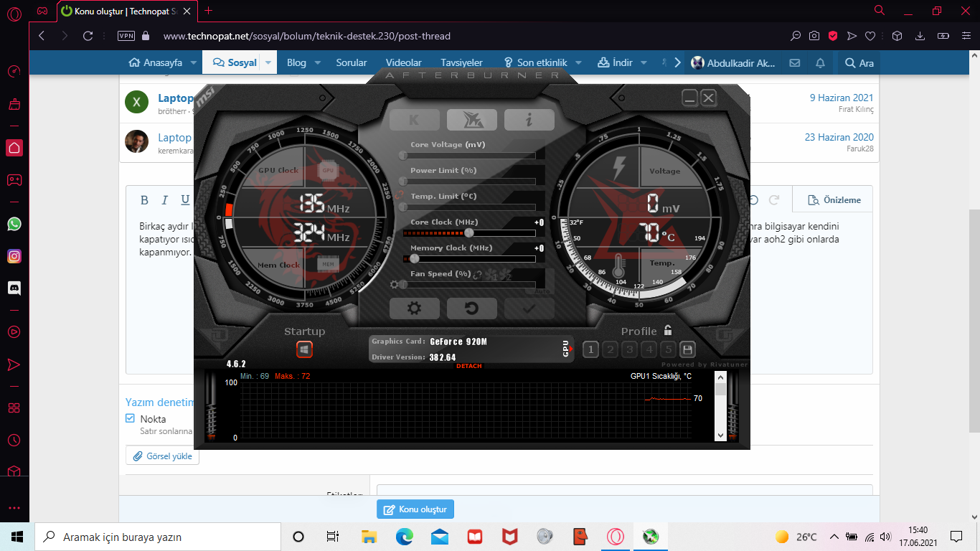980x551 pixels.
Task: Click the Konu oluştur submit button
Action: pyautogui.click(x=415, y=509)
